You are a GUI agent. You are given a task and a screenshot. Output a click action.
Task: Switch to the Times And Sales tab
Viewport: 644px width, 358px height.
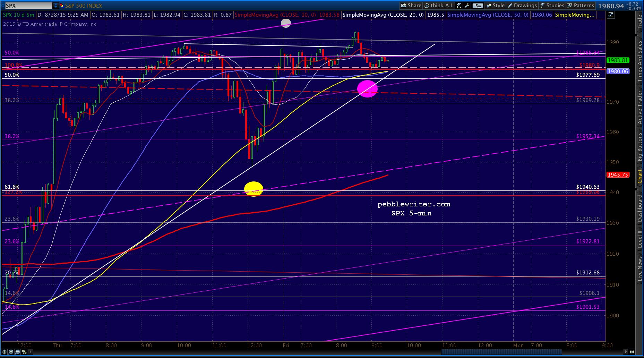pyautogui.click(x=640, y=62)
